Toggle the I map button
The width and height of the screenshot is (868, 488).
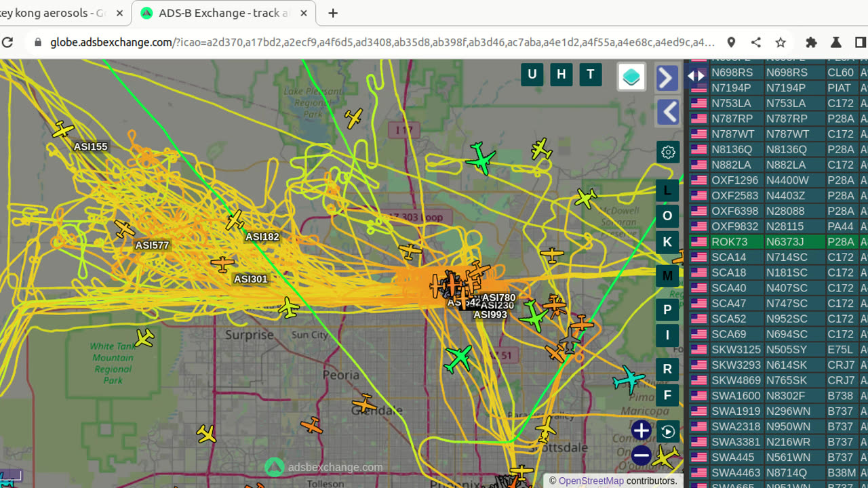[x=667, y=335]
